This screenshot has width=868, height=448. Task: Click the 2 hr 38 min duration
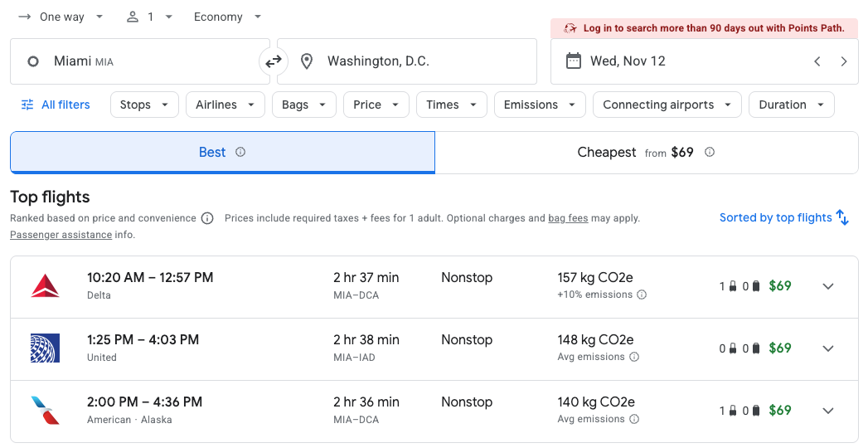[366, 339]
